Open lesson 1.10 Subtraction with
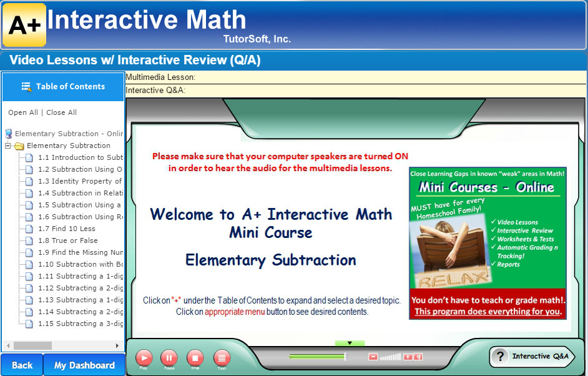The height and width of the screenshot is (376, 588). 81,264
